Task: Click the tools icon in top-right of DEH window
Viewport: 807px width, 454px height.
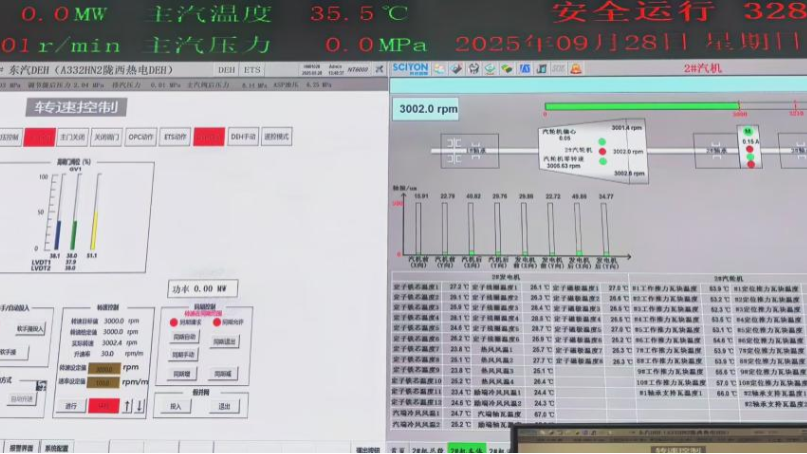Action: click(x=378, y=70)
